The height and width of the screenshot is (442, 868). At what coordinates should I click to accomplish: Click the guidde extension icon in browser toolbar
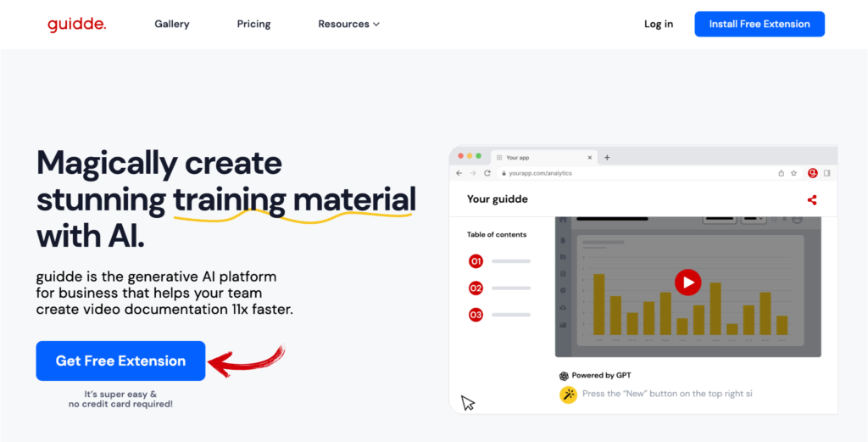tap(812, 173)
